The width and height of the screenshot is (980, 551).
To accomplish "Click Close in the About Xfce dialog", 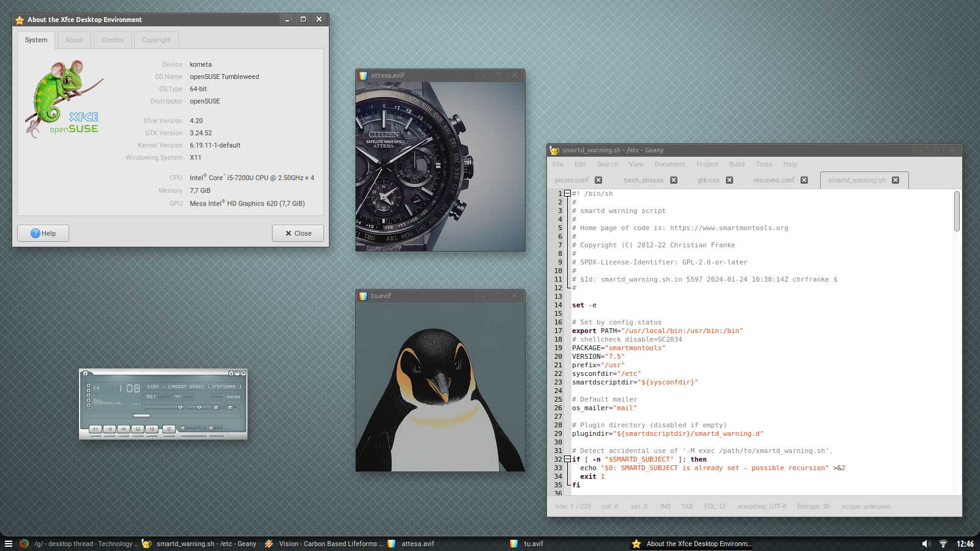I will (x=298, y=233).
